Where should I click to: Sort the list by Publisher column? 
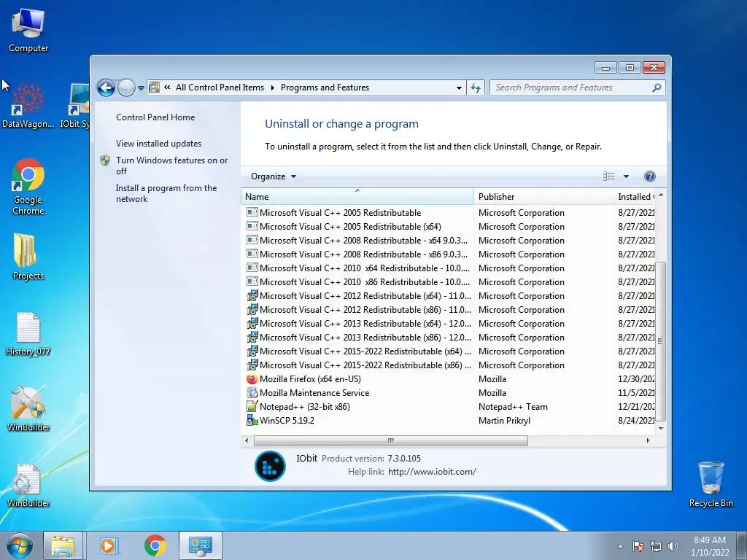pos(543,197)
